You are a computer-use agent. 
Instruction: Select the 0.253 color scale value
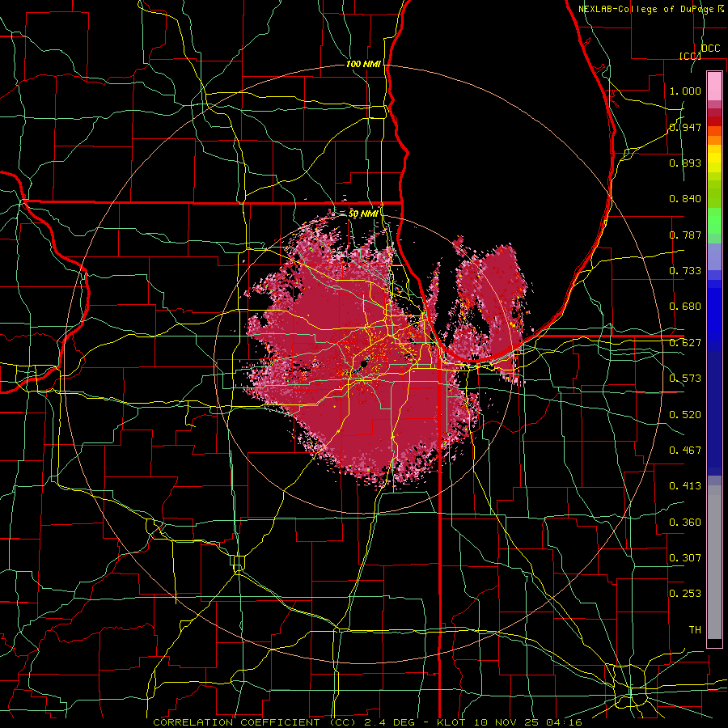click(x=685, y=594)
